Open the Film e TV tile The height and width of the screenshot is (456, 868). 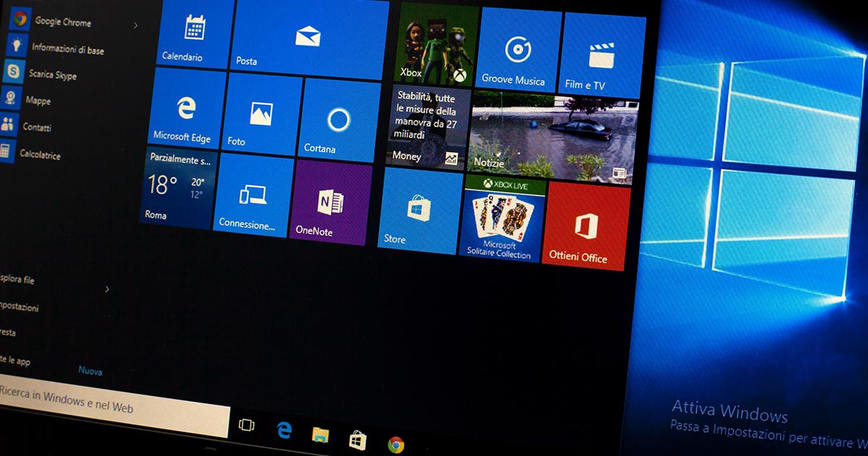coord(603,56)
